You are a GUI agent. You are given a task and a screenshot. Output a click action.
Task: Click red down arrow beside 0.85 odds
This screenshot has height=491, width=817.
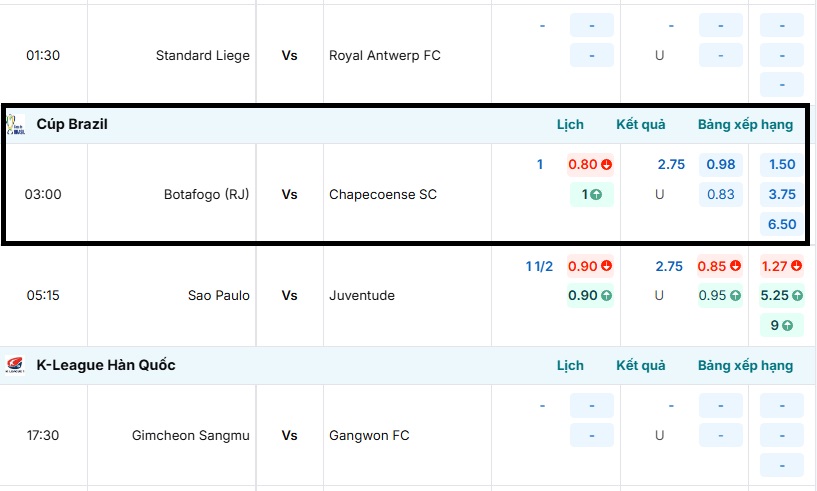coord(736,267)
